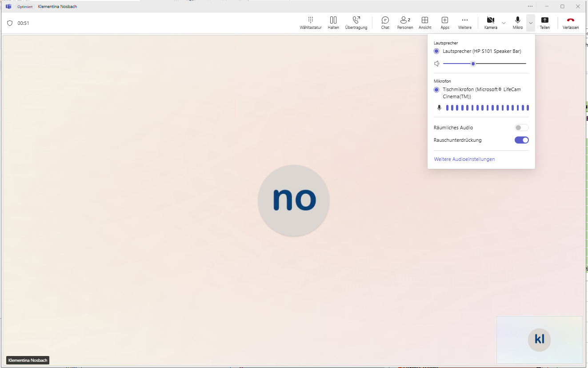
Task: Open Weitere Audioeinstellungen link
Action: pos(464,159)
